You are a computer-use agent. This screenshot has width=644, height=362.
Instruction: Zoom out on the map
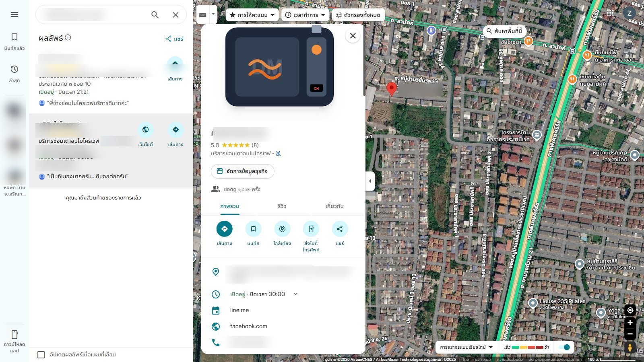click(630, 334)
